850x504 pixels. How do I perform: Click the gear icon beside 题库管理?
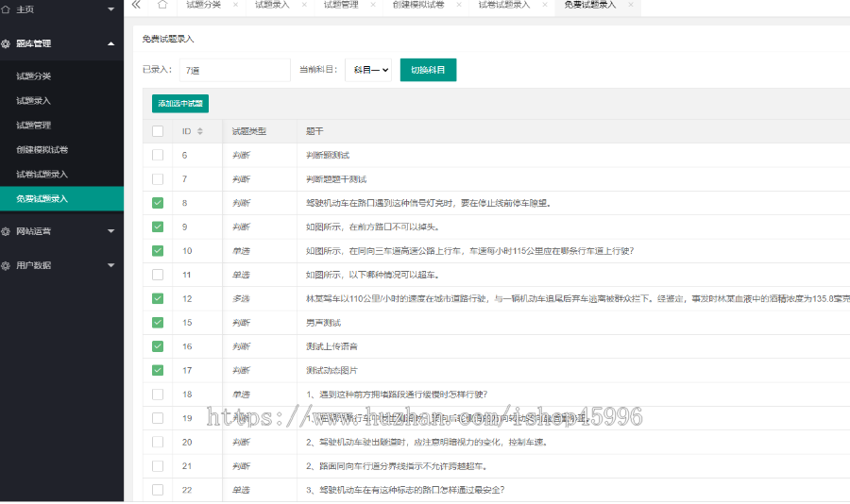[x=6, y=44]
